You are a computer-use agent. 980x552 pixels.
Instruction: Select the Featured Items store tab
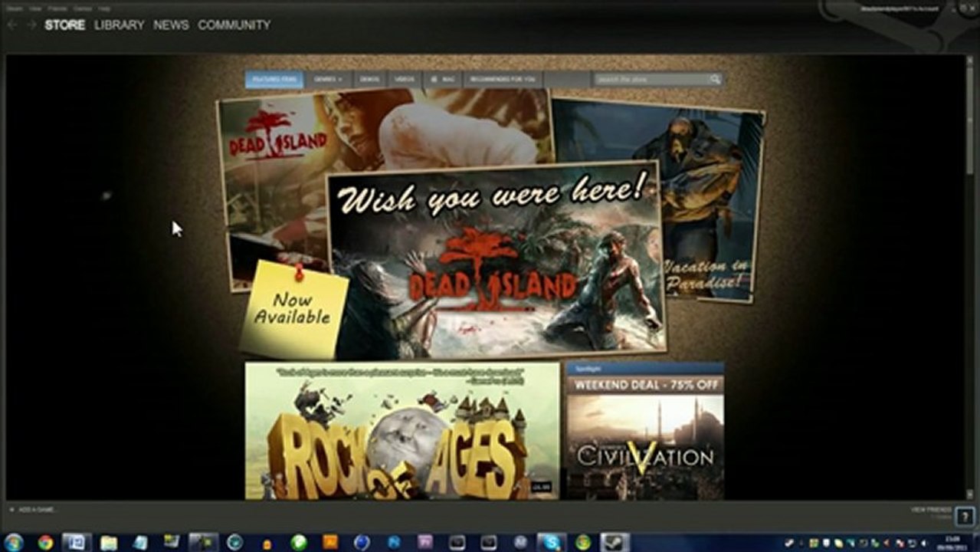tap(274, 79)
